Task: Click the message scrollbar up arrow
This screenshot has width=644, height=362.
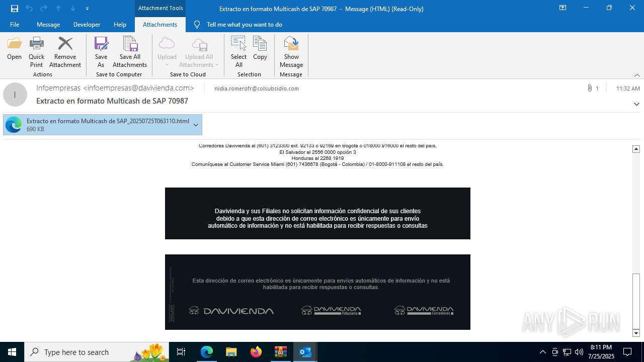Action: click(636, 149)
